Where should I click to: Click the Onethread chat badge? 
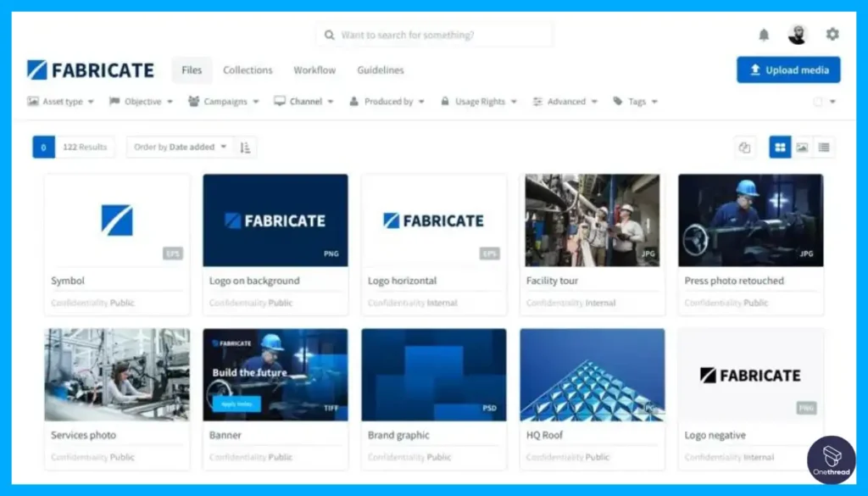coord(831,460)
